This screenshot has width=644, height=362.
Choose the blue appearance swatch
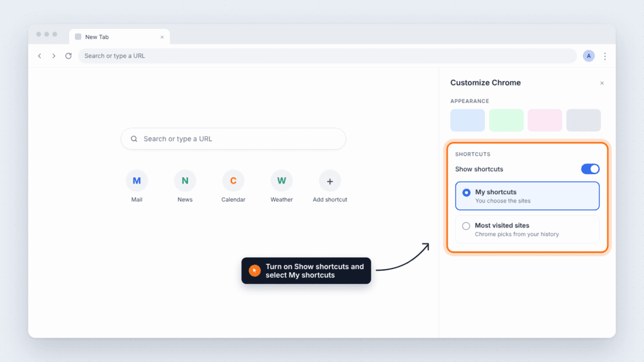[467, 120]
